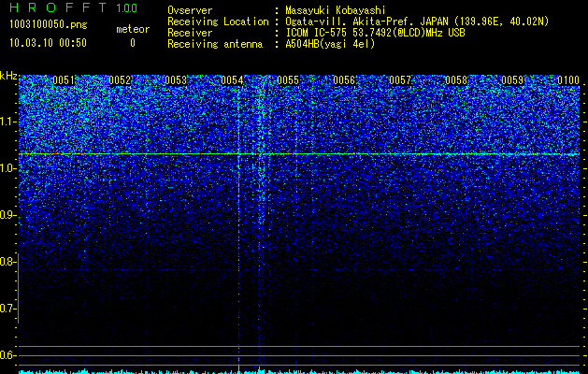
Task: Click the date stamp 10.03.10 00:50
Action: (49, 43)
